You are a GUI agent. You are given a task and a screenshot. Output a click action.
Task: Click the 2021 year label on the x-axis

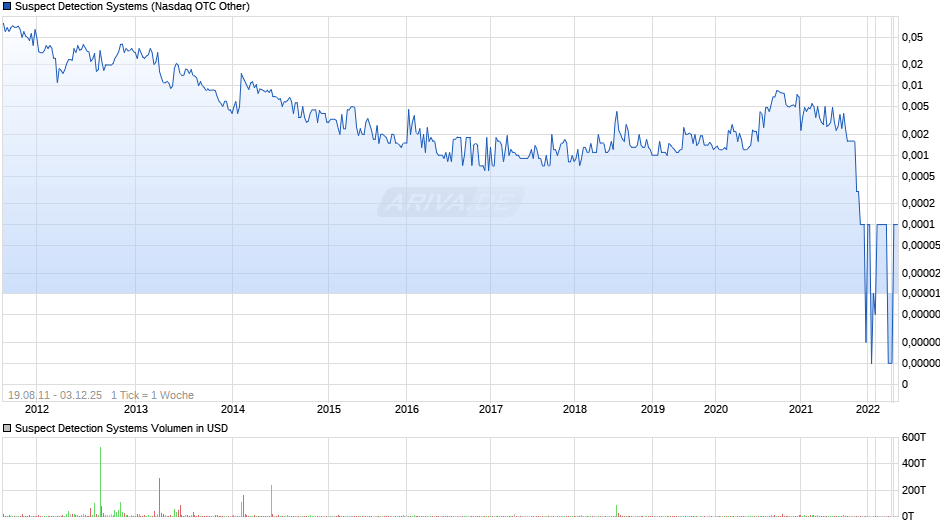[800, 409]
